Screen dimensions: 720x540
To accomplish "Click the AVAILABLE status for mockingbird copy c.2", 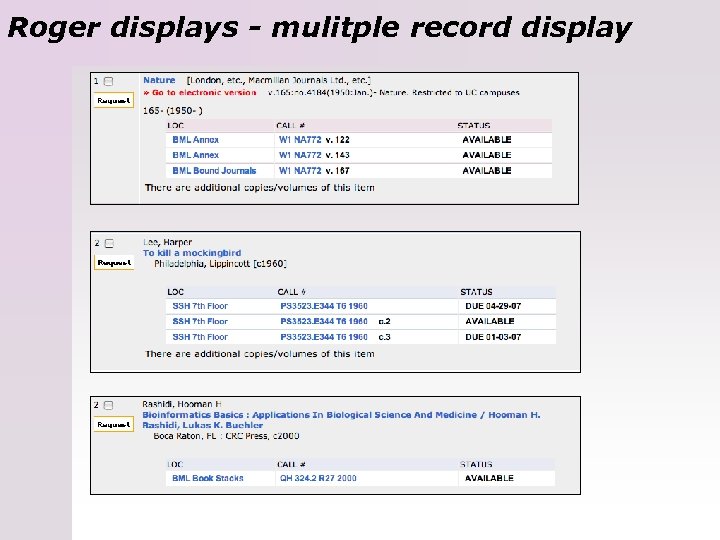I will [x=489, y=321].
